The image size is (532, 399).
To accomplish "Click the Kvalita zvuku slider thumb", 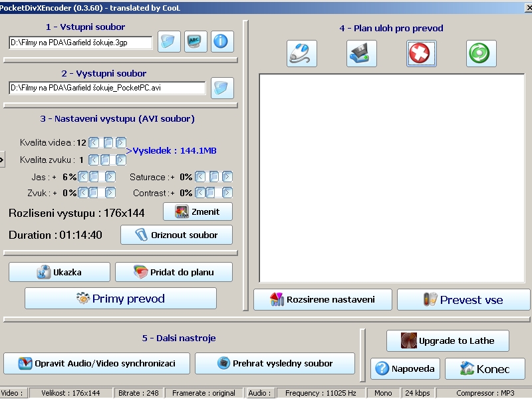I will point(105,160).
